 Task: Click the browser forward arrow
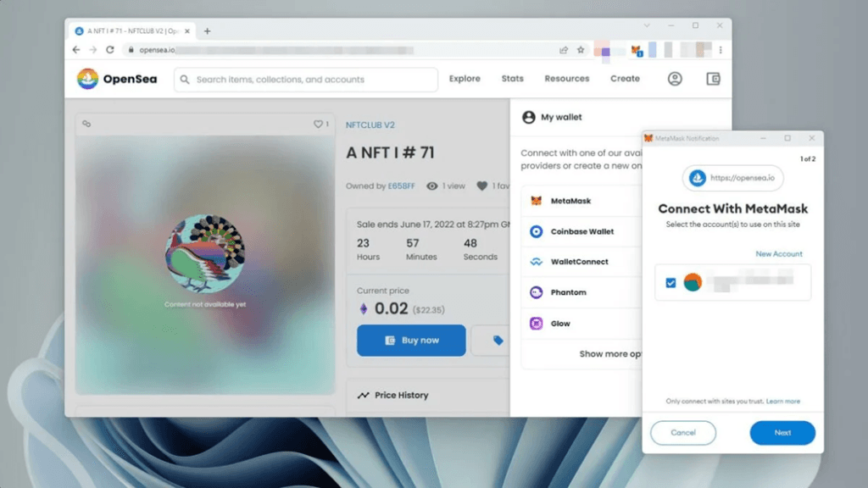click(x=93, y=50)
